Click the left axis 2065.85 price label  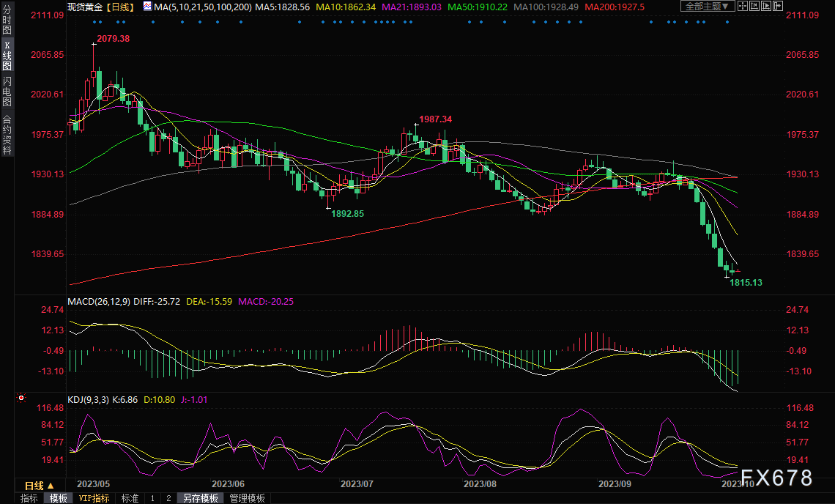[x=48, y=55]
